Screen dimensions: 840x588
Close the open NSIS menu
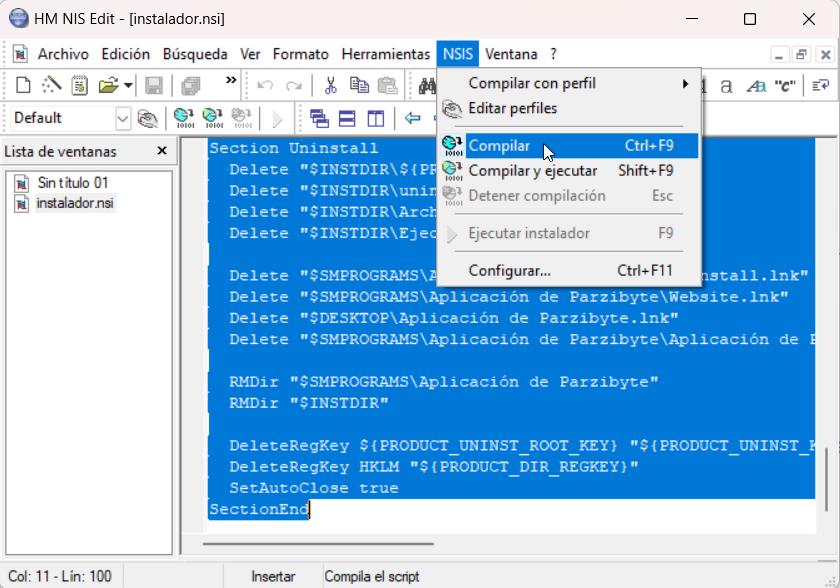coord(458,54)
